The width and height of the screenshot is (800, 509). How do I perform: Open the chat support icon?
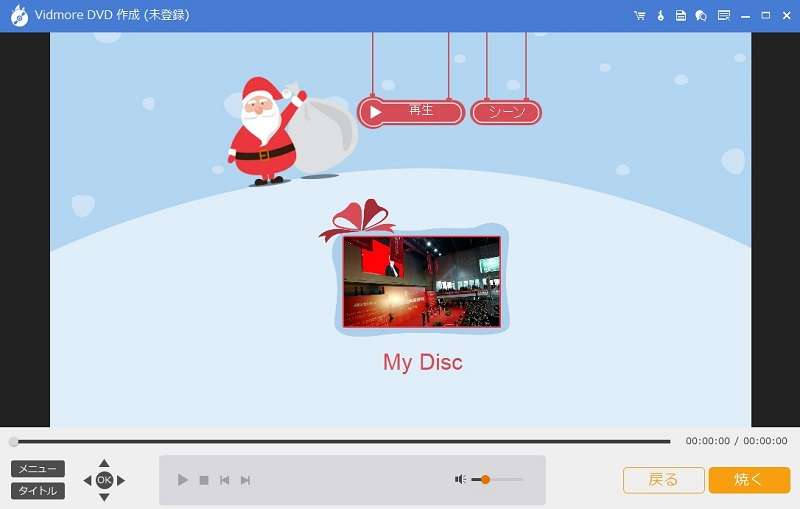pos(701,16)
